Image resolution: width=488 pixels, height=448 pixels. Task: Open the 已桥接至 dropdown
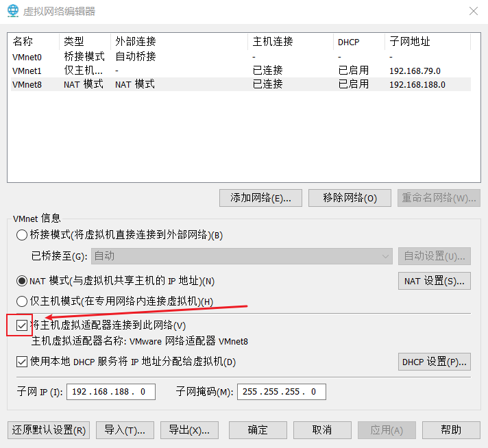coord(242,256)
